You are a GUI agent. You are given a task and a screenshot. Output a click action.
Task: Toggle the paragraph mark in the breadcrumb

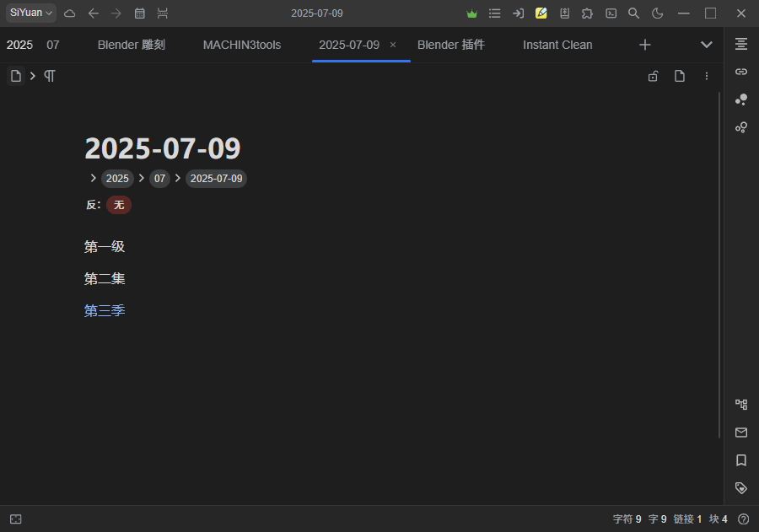[49, 76]
